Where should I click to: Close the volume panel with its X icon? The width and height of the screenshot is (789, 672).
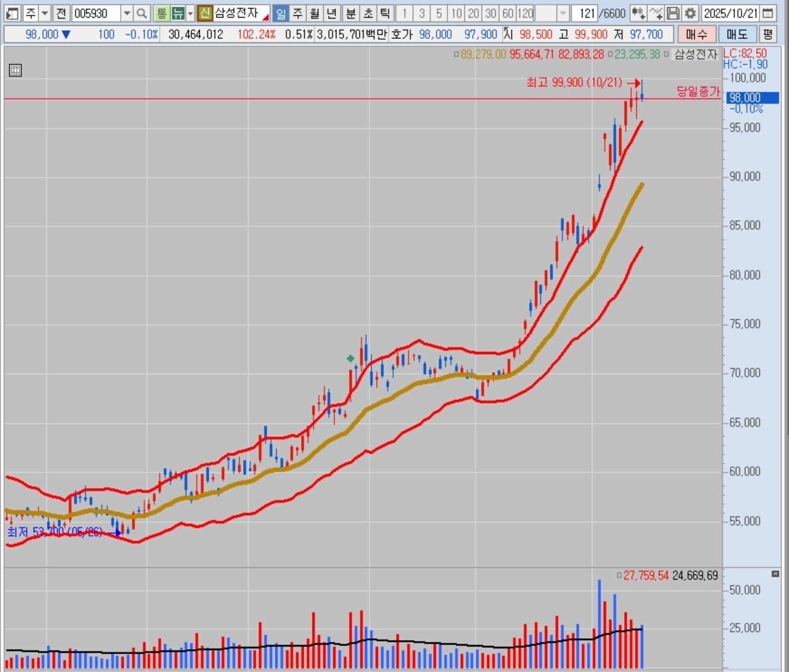tap(776, 574)
